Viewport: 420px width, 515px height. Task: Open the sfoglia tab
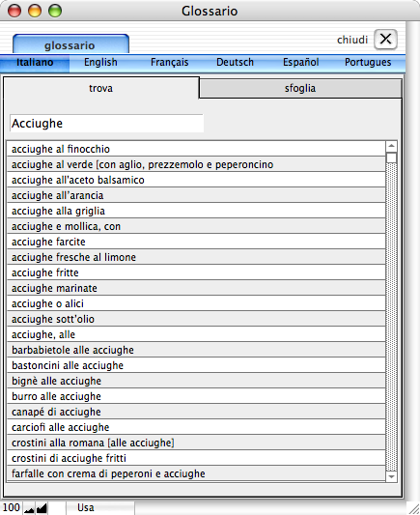[300, 88]
